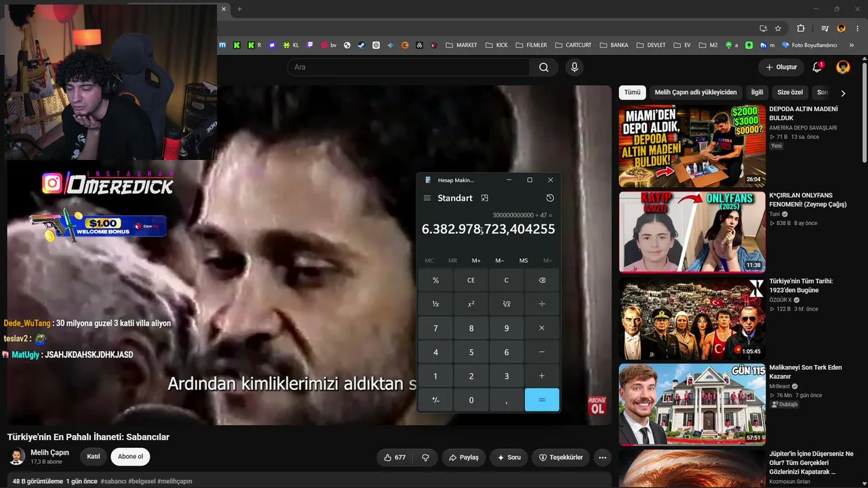Open the FİLMLER bookmarks folder
868x488 pixels.
531,45
